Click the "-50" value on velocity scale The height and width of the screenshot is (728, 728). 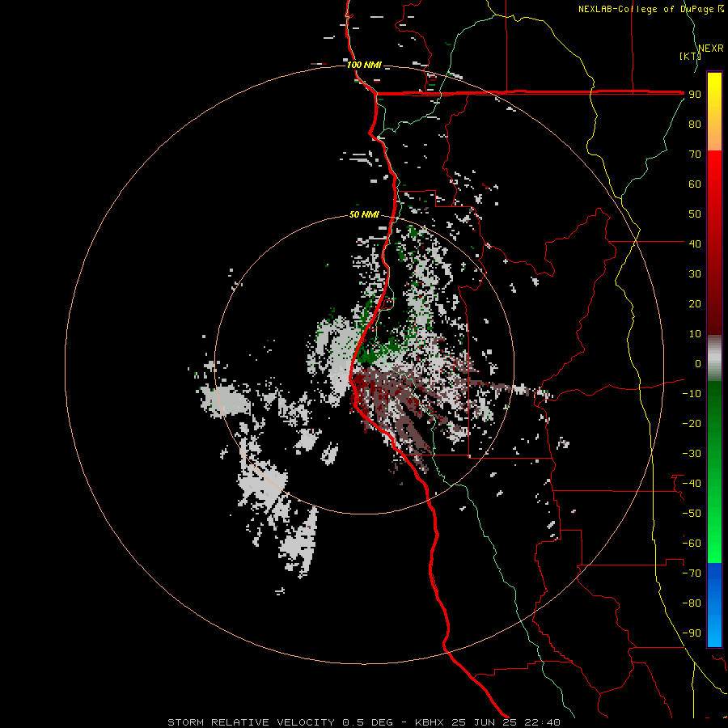click(x=692, y=514)
